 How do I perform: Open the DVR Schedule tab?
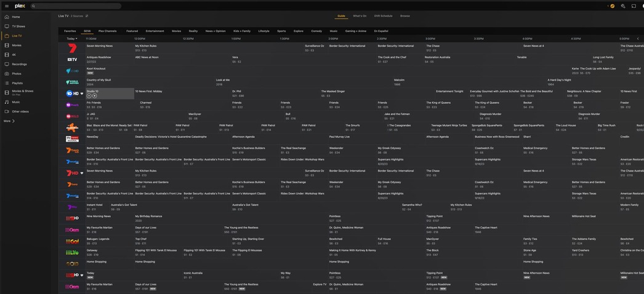click(x=383, y=16)
